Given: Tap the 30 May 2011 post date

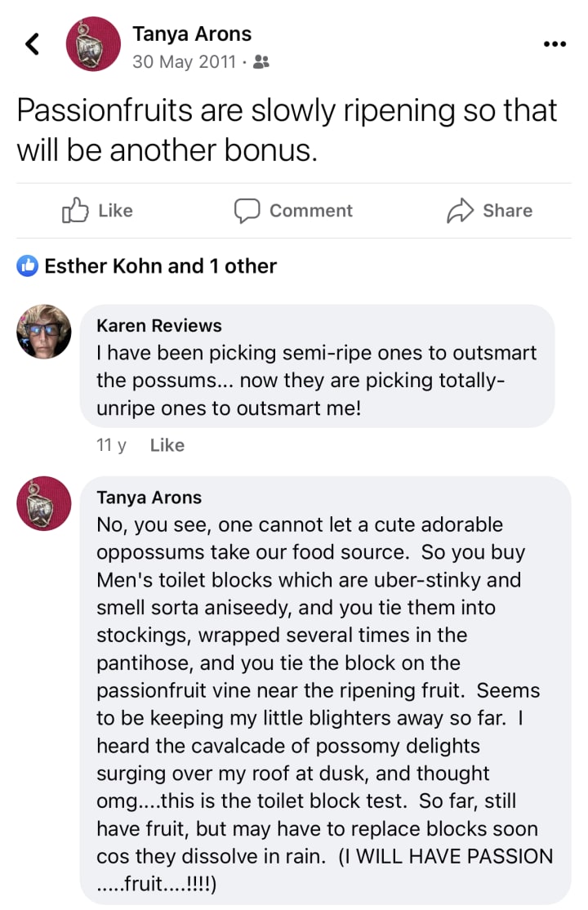Looking at the screenshot, I should (184, 61).
